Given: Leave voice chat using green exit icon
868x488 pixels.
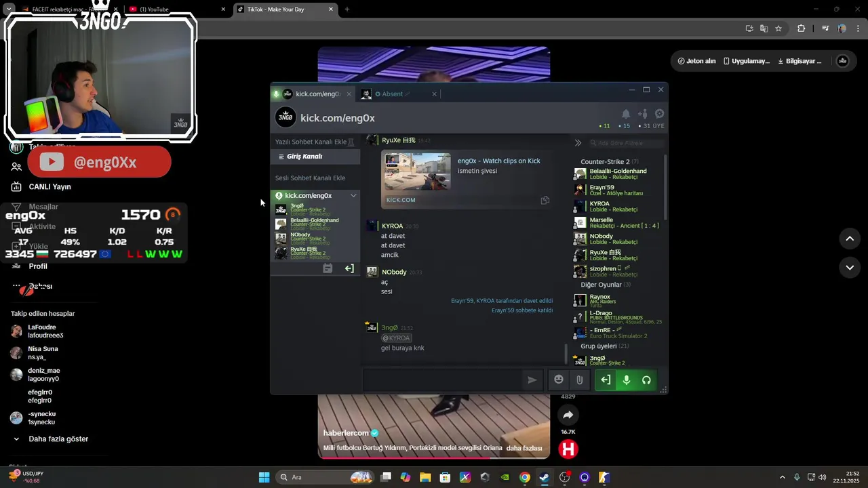Looking at the screenshot, I should [x=606, y=380].
